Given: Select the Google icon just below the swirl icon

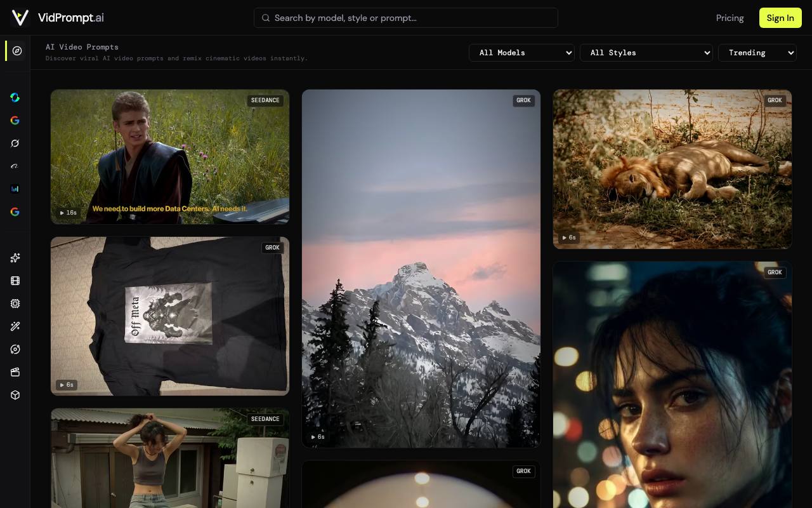Looking at the screenshot, I should [x=15, y=120].
